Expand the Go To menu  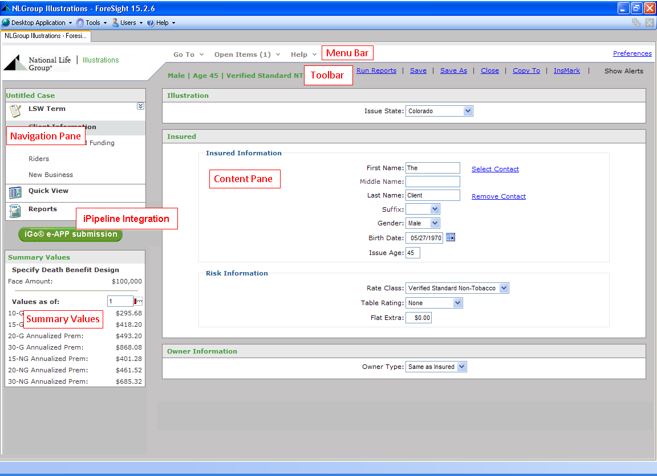point(188,54)
